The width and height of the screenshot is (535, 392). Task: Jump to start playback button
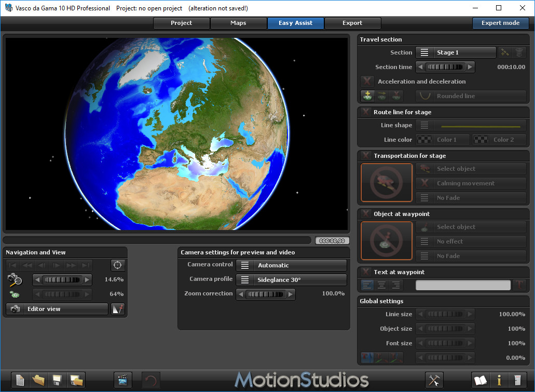click(x=12, y=265)
